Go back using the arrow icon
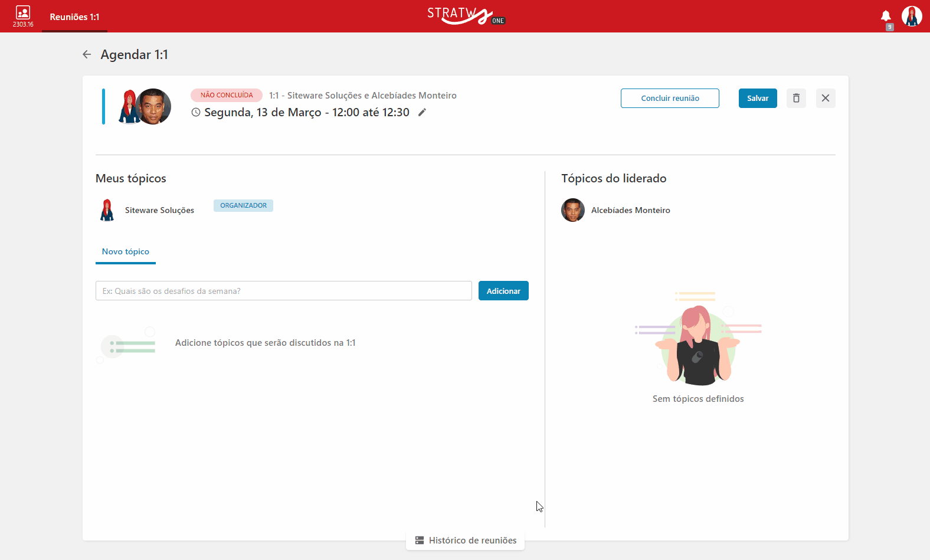930x560 pixels. pyautogui.click(x=87, y=54)
